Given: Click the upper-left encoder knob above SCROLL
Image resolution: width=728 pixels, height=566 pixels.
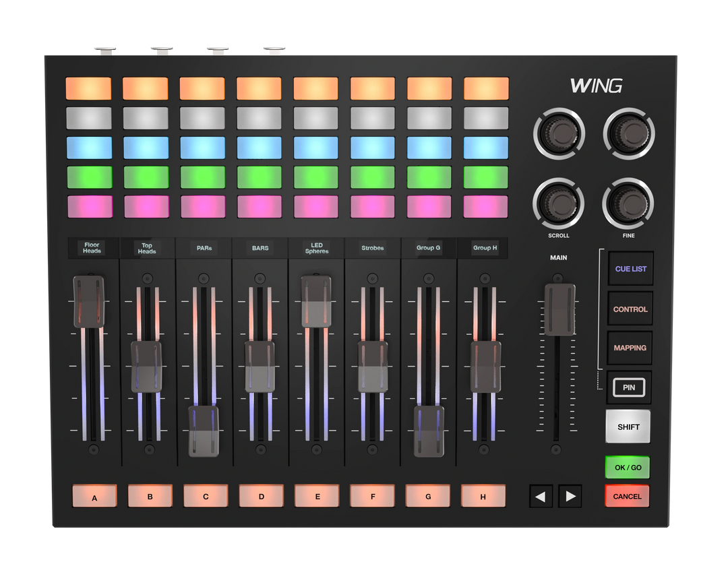Looking at the screenshot, I should click(559, 133).
